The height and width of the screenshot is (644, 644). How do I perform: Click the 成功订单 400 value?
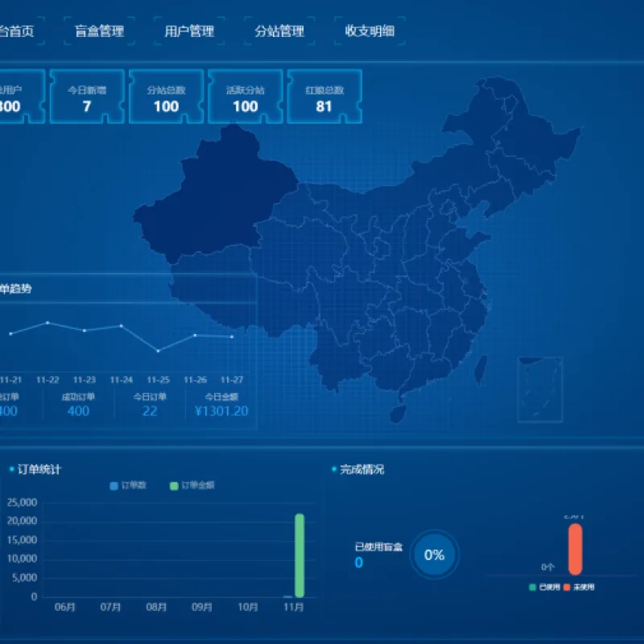pyautogui.click(x=78, y=411)
